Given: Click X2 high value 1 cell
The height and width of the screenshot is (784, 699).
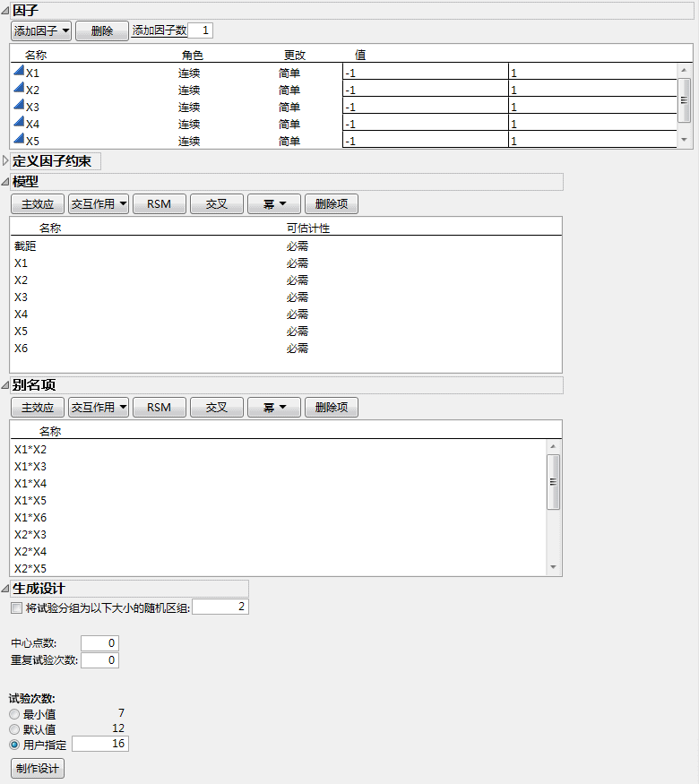Looking at the screenshot, I should pyautogui.click(x=593, y=90).
